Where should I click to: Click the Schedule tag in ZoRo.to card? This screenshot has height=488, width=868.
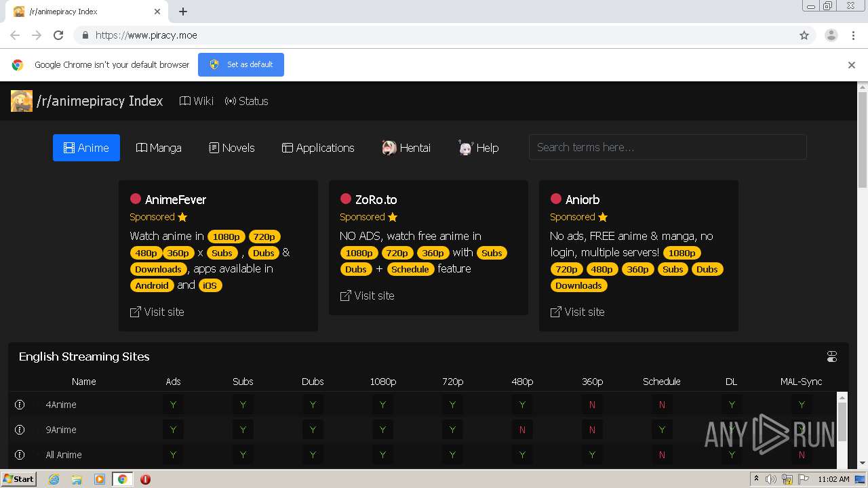410,269
